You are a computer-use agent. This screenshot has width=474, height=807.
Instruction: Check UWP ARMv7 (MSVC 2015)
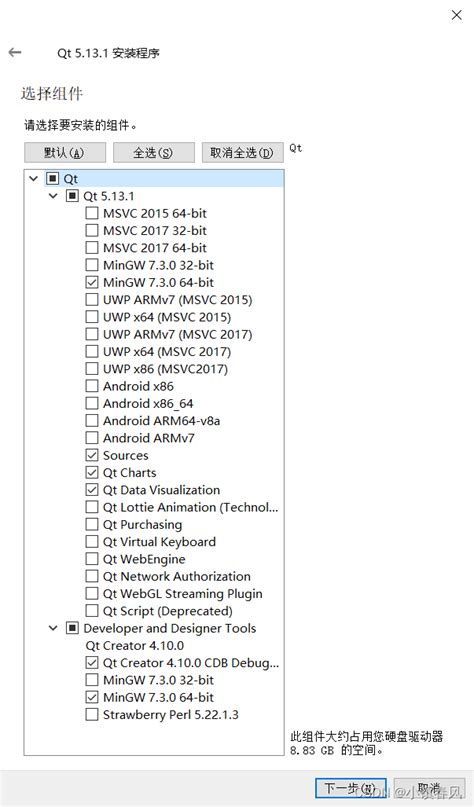click(92, 300)
